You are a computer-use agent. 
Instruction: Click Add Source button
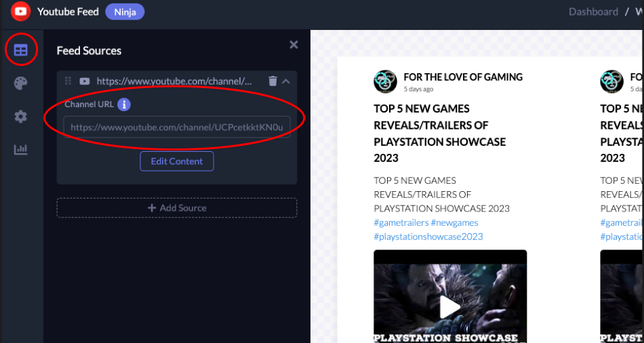pos(177,208)
